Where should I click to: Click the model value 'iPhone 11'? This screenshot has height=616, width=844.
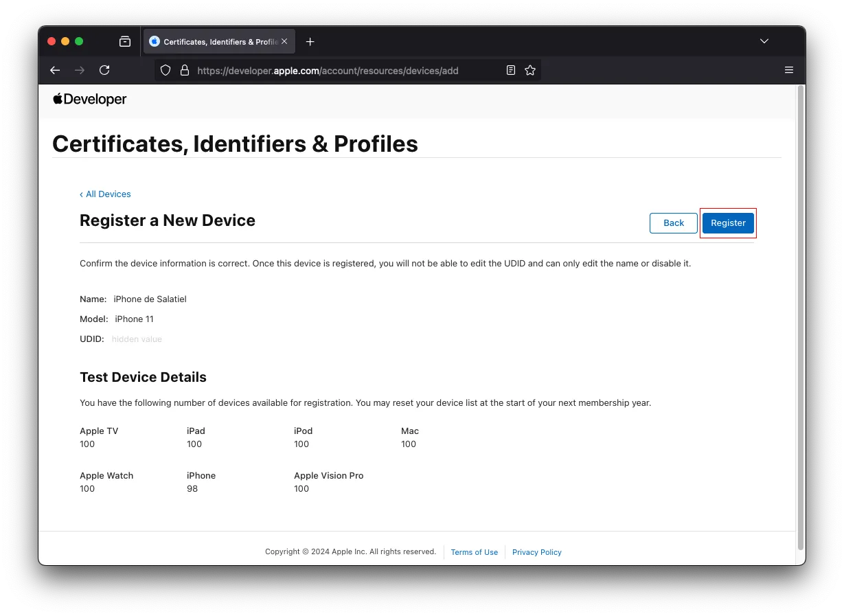click(134, 319)
